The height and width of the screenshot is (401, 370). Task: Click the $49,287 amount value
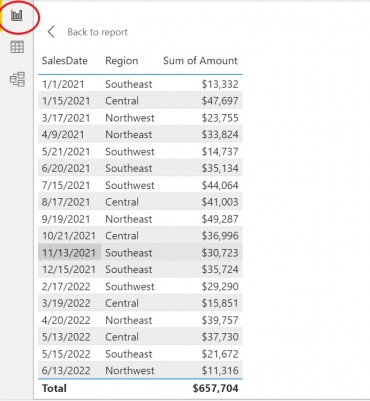[x=220, y=219]
